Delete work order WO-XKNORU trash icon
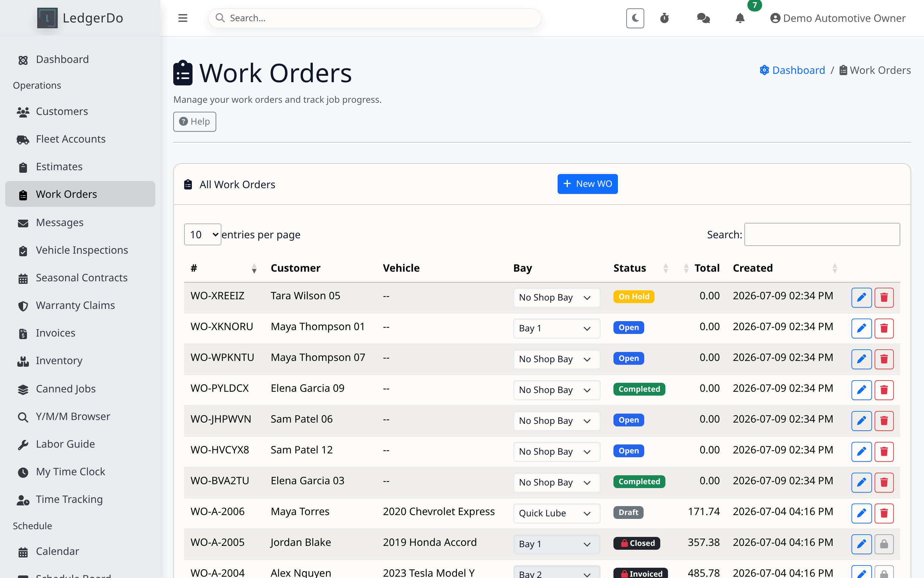The width and height of the screenshot is (924, 578). [884, 328]
